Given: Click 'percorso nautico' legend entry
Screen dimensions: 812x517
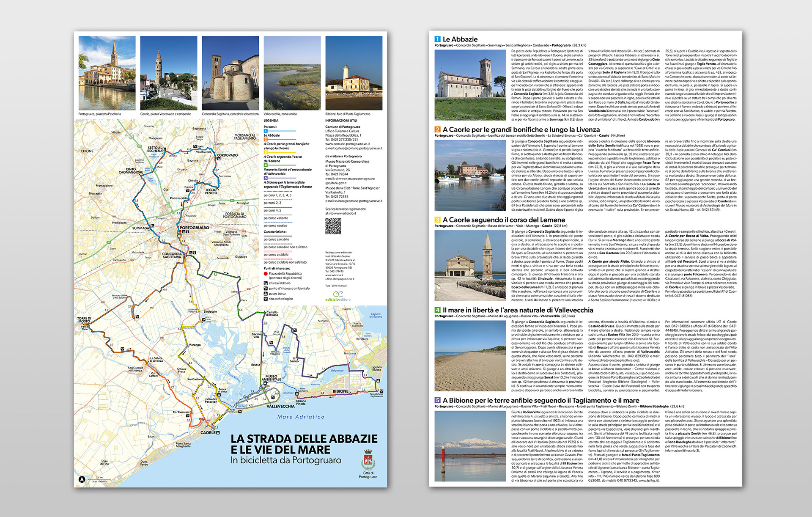Looking at the screenshot, I should 275,225.
